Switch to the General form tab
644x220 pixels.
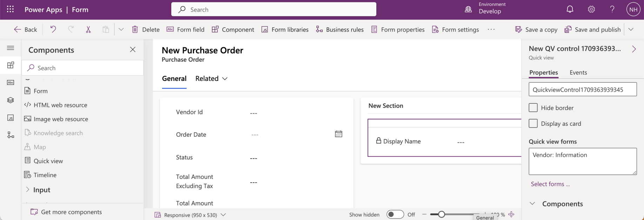174,78
